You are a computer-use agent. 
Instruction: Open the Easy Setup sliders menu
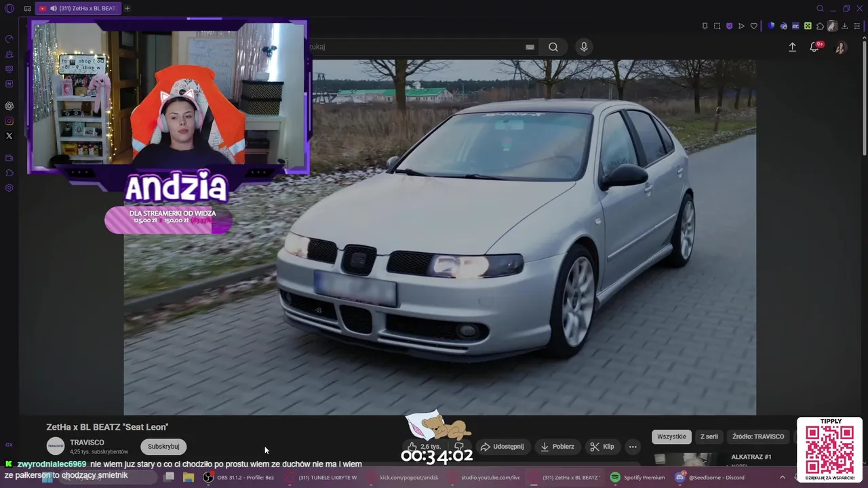coord(856,26)
